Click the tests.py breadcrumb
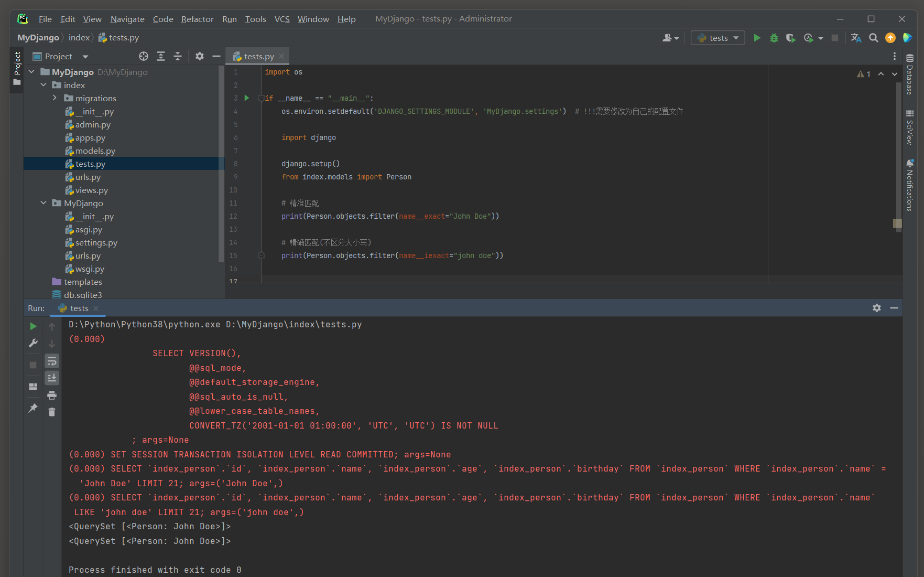924x577 pixels. 119,38
